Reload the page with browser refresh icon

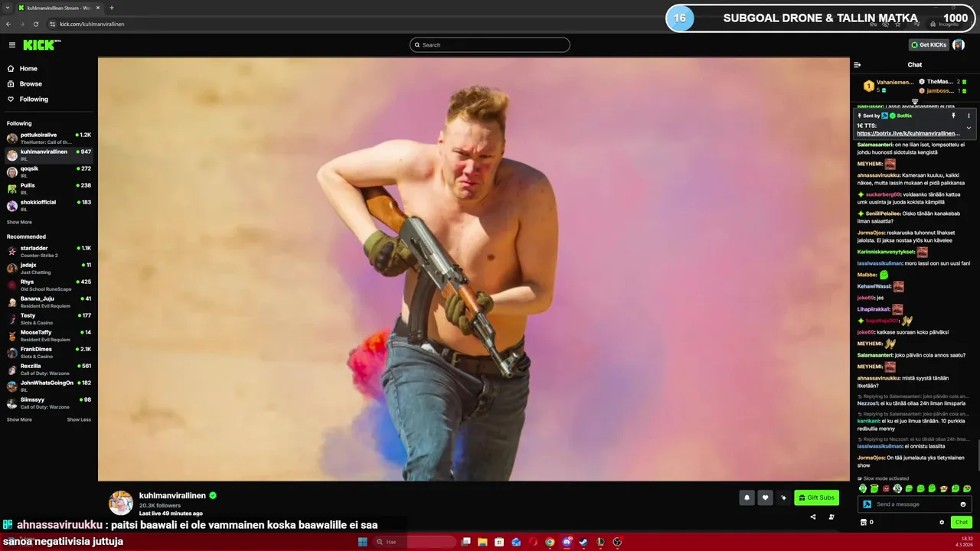(36, 24)
